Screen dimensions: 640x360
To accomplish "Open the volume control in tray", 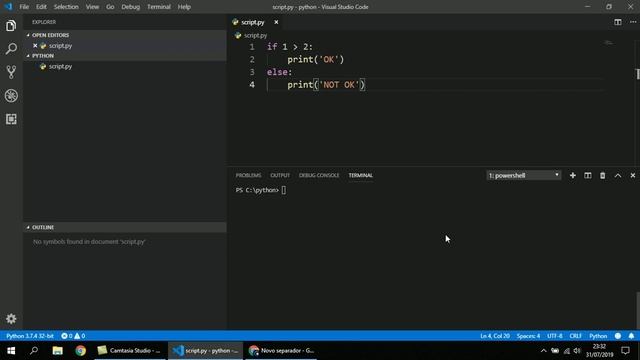I will (x=577, y=351).
